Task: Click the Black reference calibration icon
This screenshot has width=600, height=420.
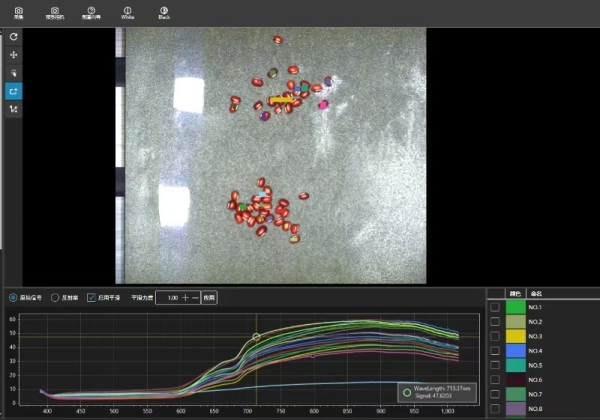Action: click(x=163, y=11)
